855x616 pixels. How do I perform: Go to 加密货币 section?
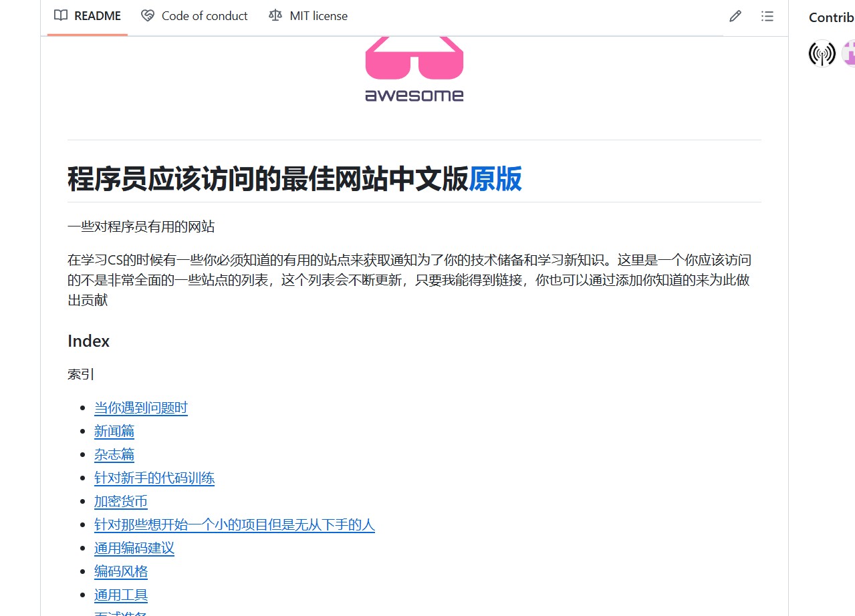point(121,502)
